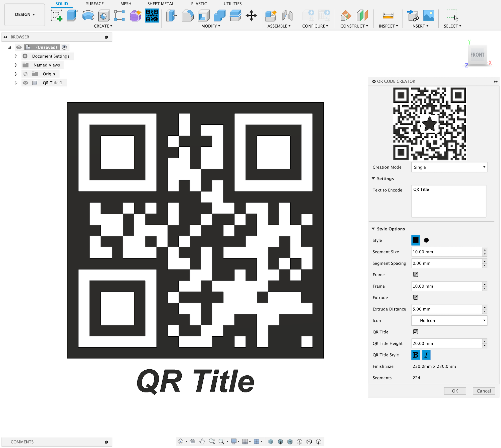This screenshot has width=501, height=448.
Task: Select the Revolve tool icon
Action: 88,16
